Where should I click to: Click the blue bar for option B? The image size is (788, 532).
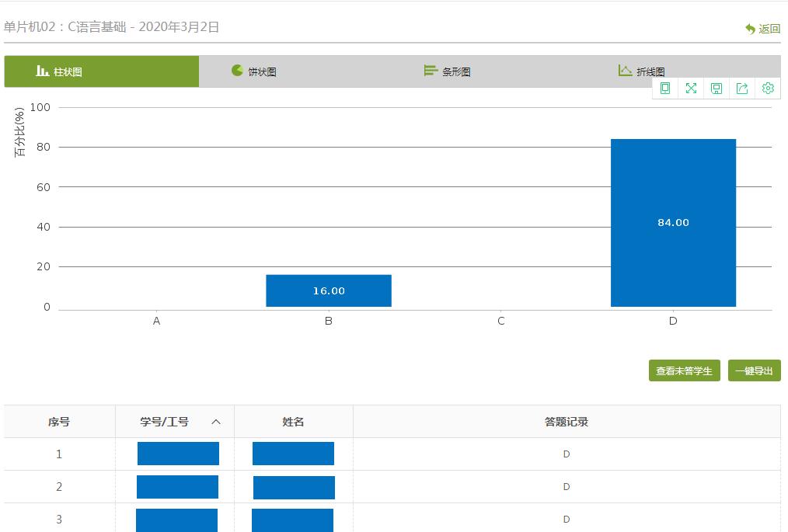(x=328, y=290)
